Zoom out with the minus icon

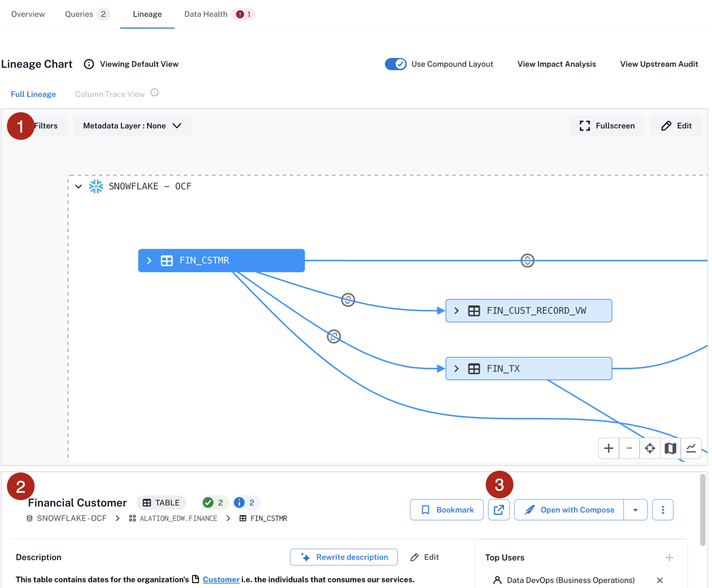click(x=629, y=448)
